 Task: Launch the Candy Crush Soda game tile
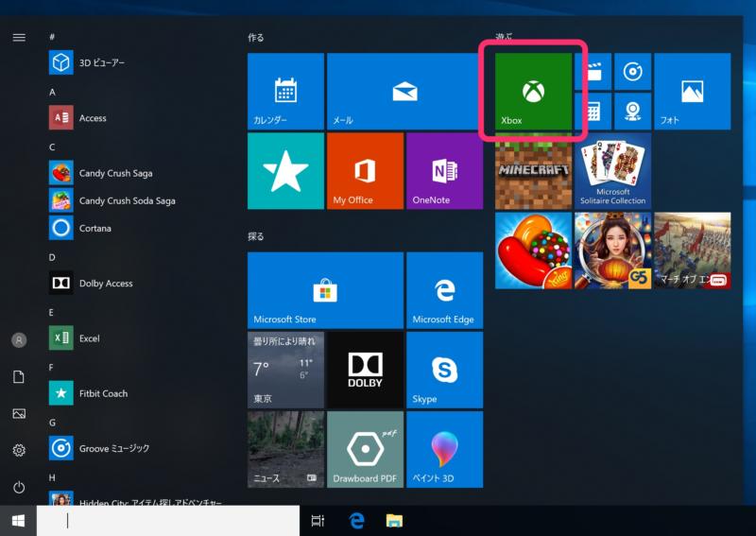point(533,251)
